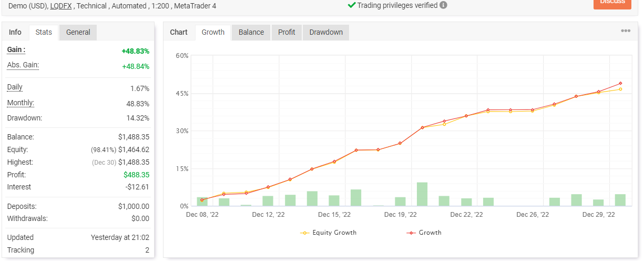The width and height of the screenshot is (644, 261).
Task: Click the Gain label in stats
Action: (x=16, y=49)
